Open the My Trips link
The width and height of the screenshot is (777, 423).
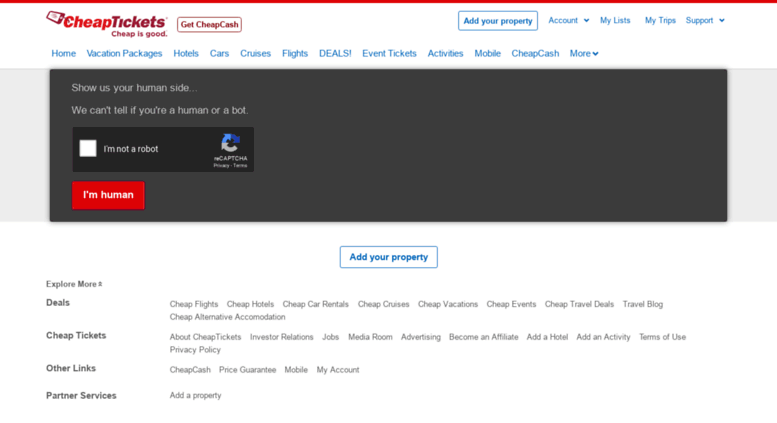click(x=660, y=20)
